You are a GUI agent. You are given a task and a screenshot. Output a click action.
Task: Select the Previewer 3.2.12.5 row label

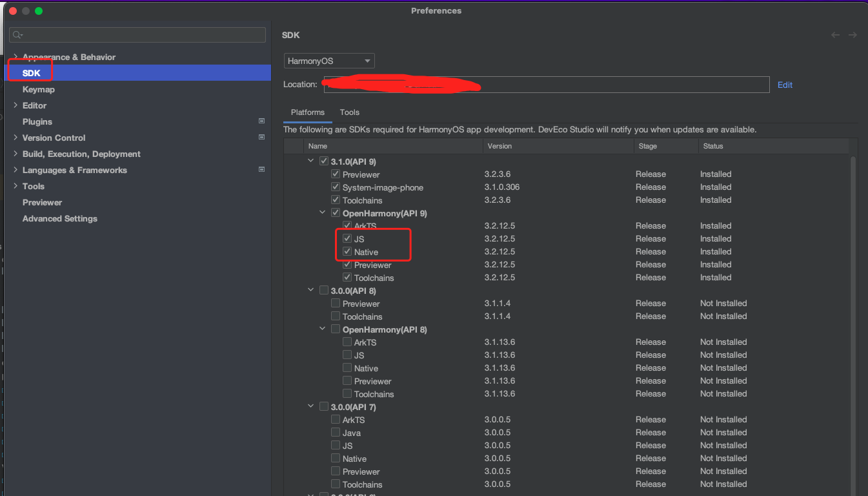[373, 265]
